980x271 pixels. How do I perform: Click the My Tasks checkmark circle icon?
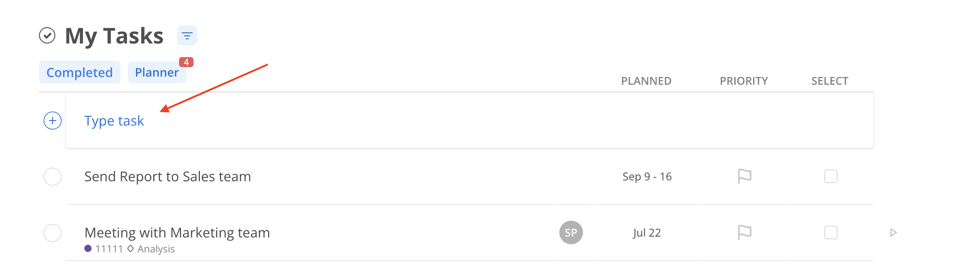(x=47, y=35)
